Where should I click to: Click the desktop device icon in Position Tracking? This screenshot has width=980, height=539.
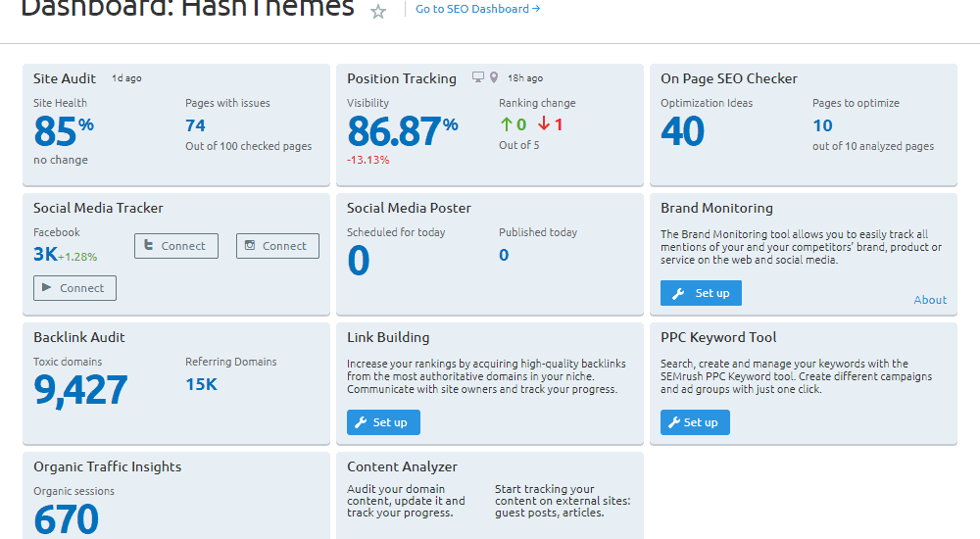[478, 77]
